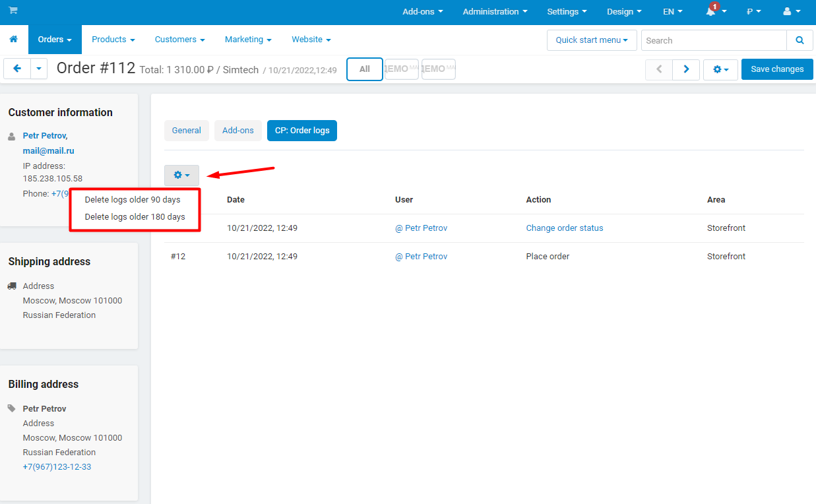The height and width of the screenshot is (504, 816).
Task: Open the Marketing menu
Action: [x=248, y=40]
